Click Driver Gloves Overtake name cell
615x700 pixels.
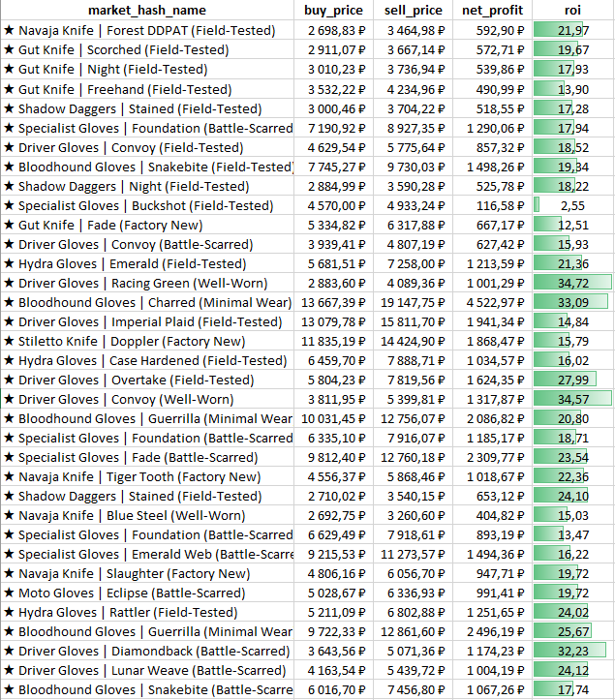click(x=147, y=380)
